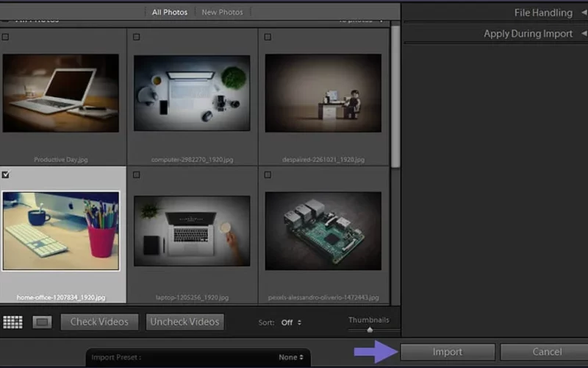Open the Sort dropdown set to Off
This screenshot has width=588, height=368.
pos(291,322)
